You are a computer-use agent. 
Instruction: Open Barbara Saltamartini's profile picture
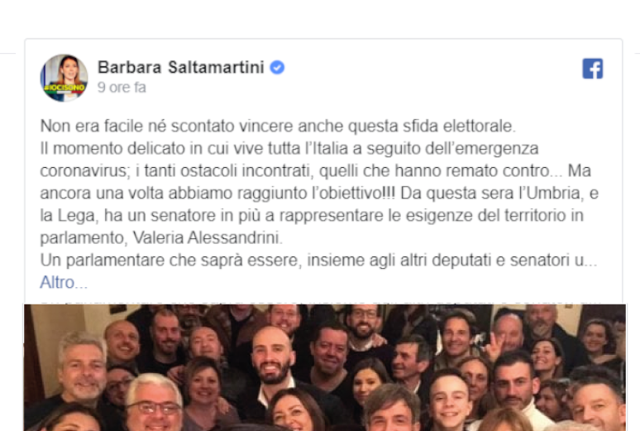(x=64, y=78)
